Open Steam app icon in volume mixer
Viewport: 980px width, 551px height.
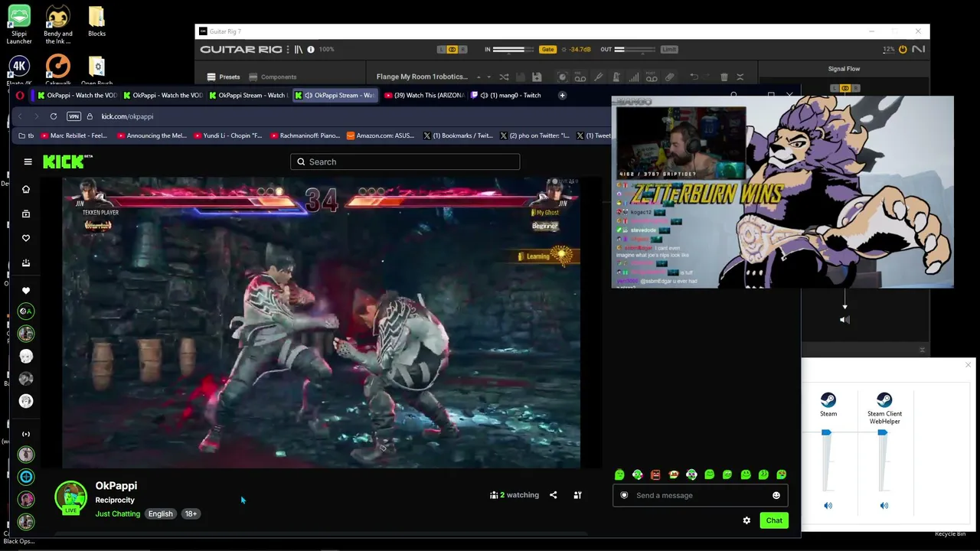(828, 400)
